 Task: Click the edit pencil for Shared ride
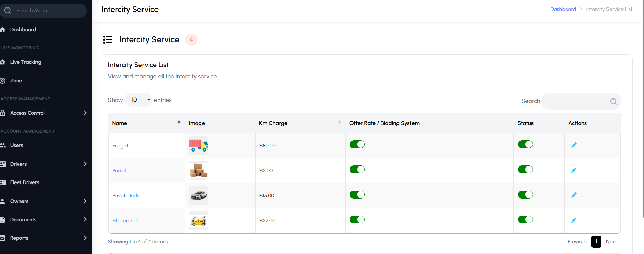[574, 220]
